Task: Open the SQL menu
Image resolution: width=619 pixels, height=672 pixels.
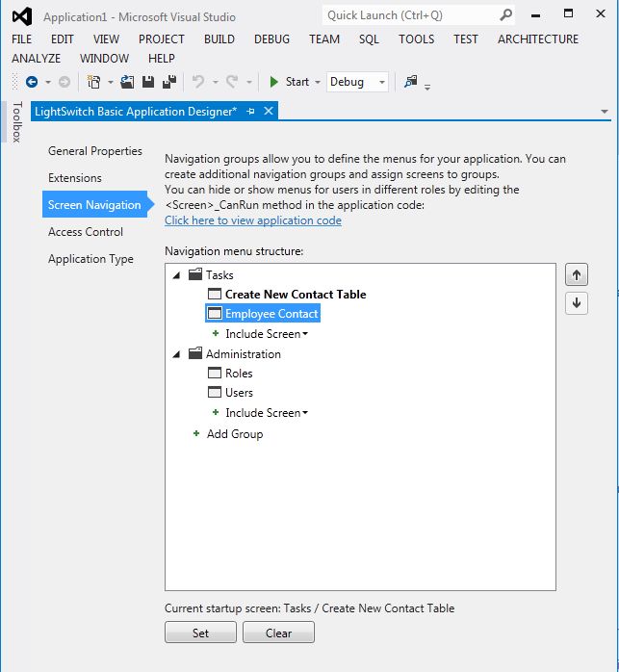Action: click(x=369, y=39)
